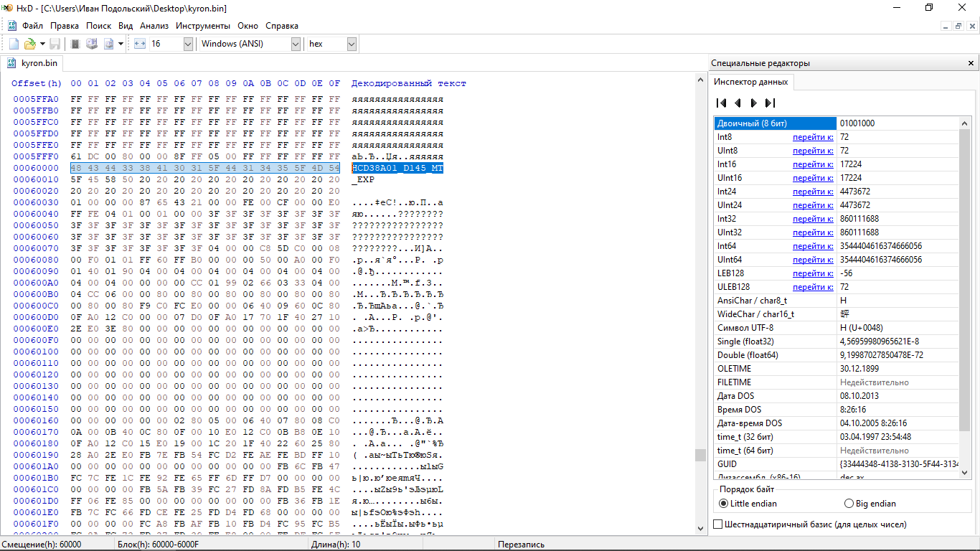The image size is (980, 551).
Task: Click the New file toolbar icon
Action: (x=14, y=44)
